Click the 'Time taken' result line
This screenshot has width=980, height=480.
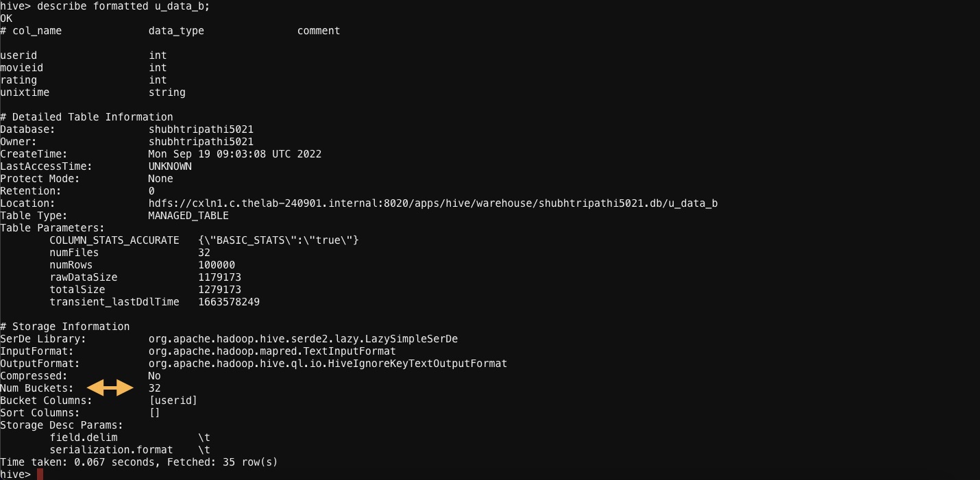139,462
